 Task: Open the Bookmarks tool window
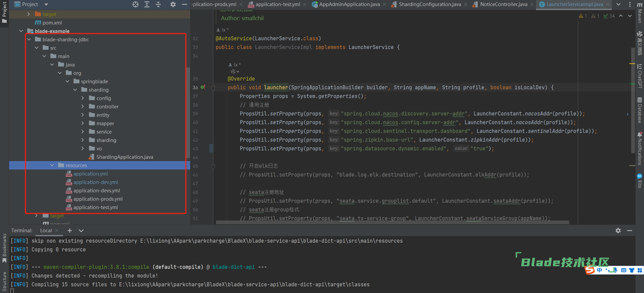[x=4, y=248]
